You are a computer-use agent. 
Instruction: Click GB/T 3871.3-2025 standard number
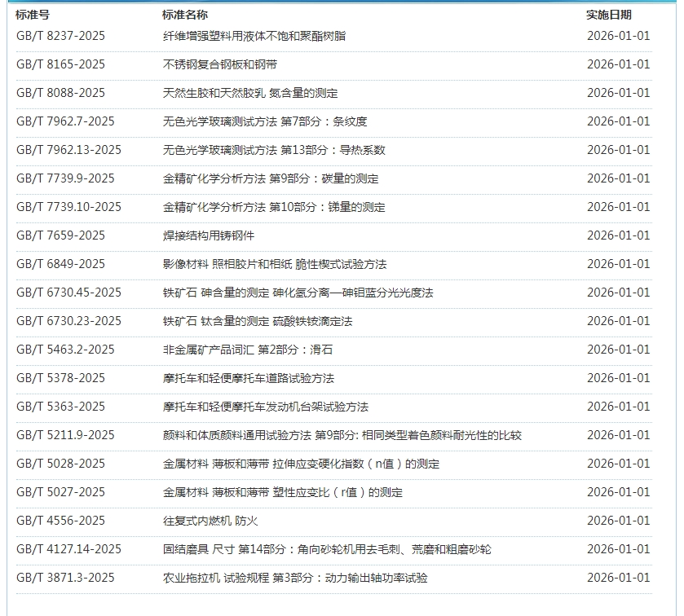tap(65, 578)
